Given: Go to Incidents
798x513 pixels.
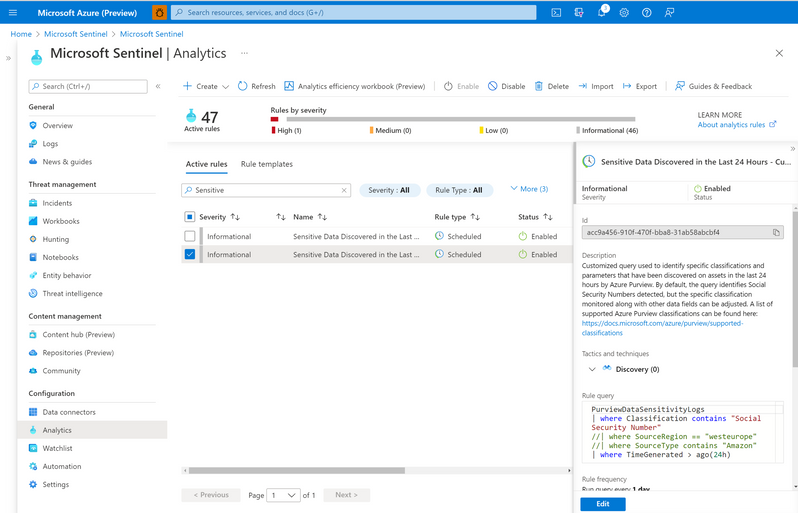Looking at the screenshot, I should click(x=57, y=203).
